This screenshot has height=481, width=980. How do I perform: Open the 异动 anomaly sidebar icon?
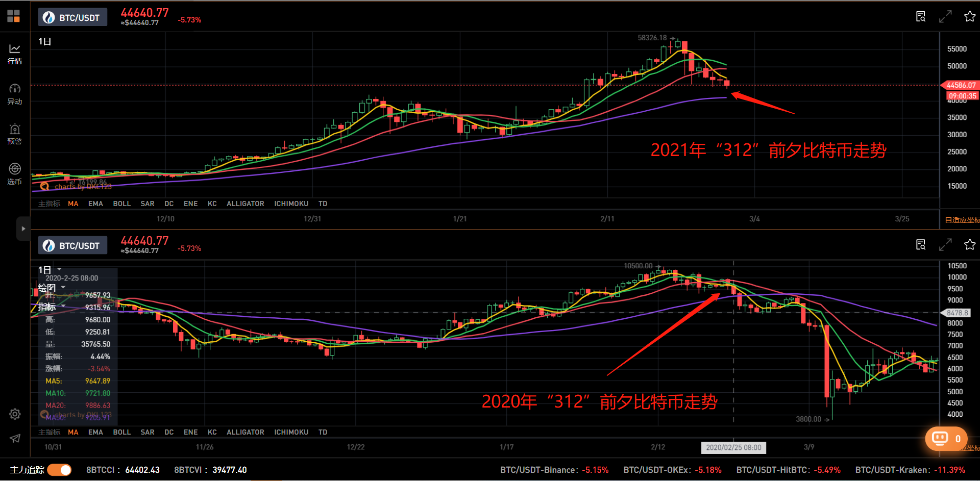click(15, 94)
